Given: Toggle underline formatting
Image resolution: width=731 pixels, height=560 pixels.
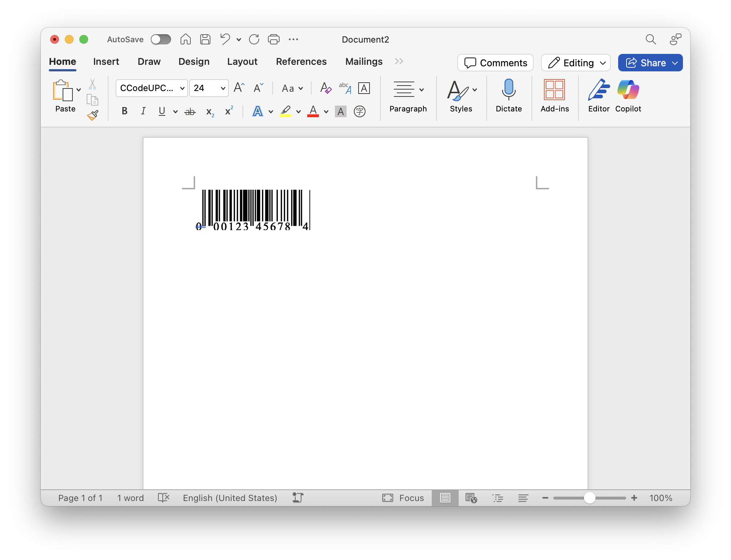Looking at the screenshot, I should pos(162,111).
